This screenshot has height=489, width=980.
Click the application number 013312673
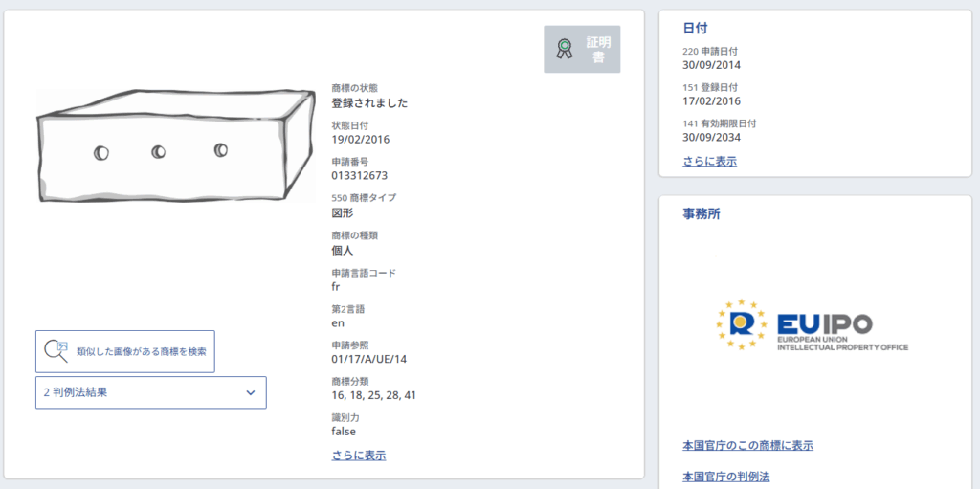360,175
